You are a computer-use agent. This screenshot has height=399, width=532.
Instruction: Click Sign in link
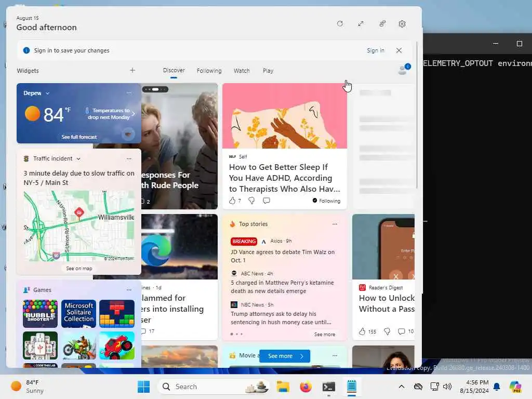tap(375, 50)
